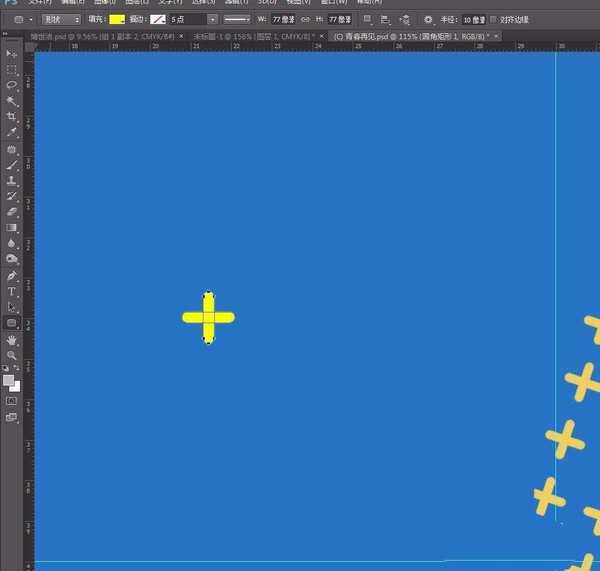Select the Lasso tool
The image size is (600, 571).
[x=11, y=85]
